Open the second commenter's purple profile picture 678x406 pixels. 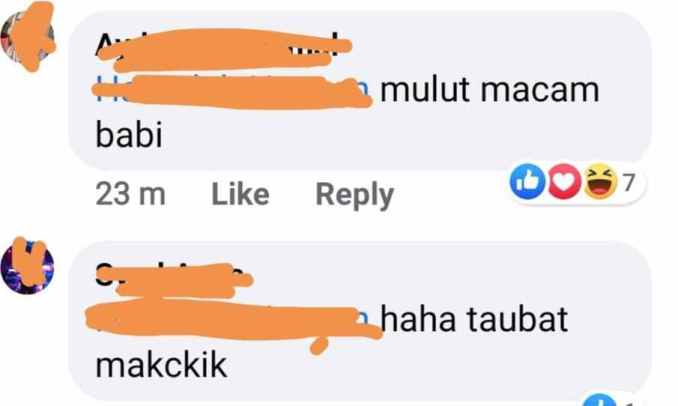tap(28, 267)
